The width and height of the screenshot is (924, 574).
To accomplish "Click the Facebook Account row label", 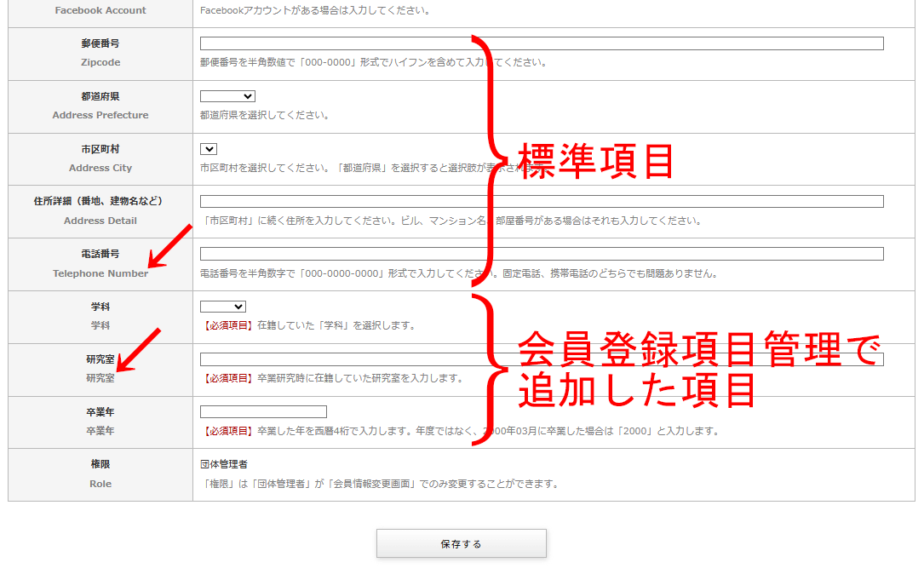I will (x=99, y=10).
